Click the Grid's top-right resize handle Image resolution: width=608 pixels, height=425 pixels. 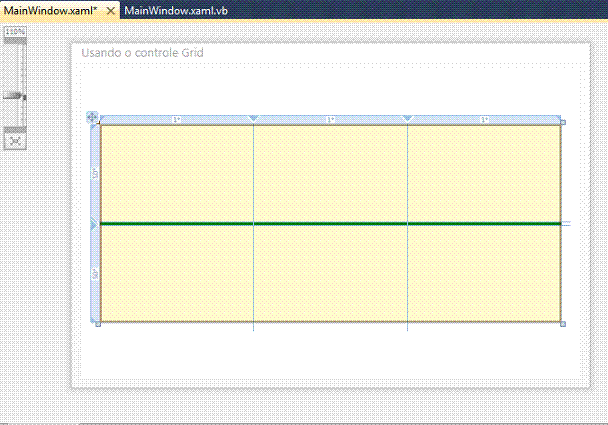(563, 123)
